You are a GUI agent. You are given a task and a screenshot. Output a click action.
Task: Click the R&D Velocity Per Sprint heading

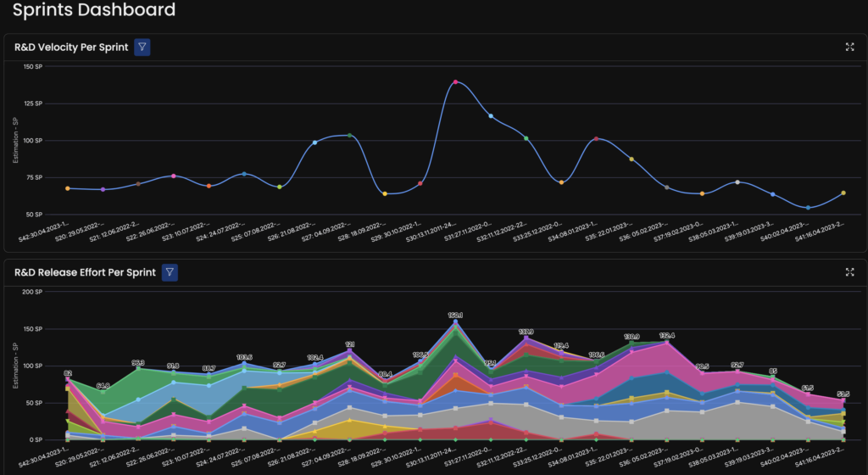click(x=70, y=47)
